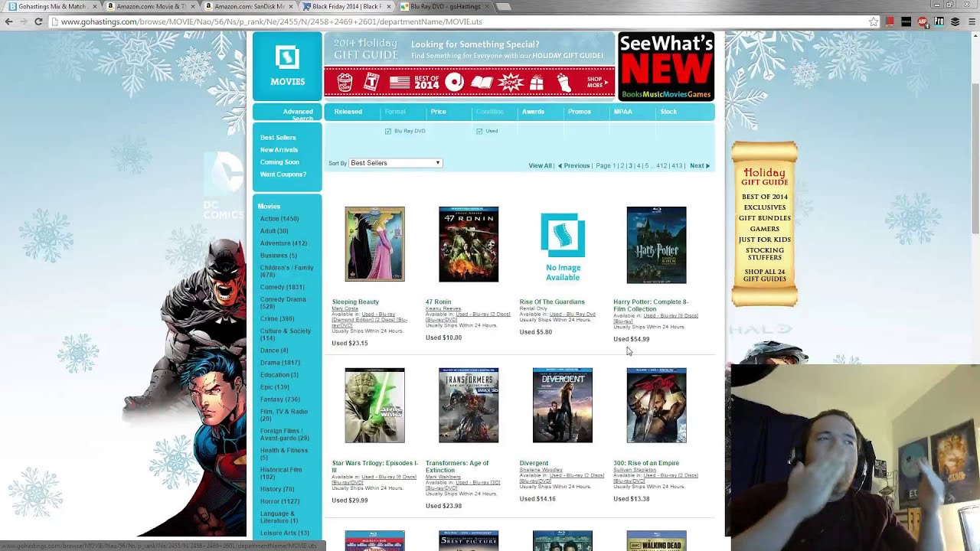The height and width of the screenshot is (551, 980).
Task: Uncheck the Blu Ray DVD format checkbox
Action: click(388, 132)
